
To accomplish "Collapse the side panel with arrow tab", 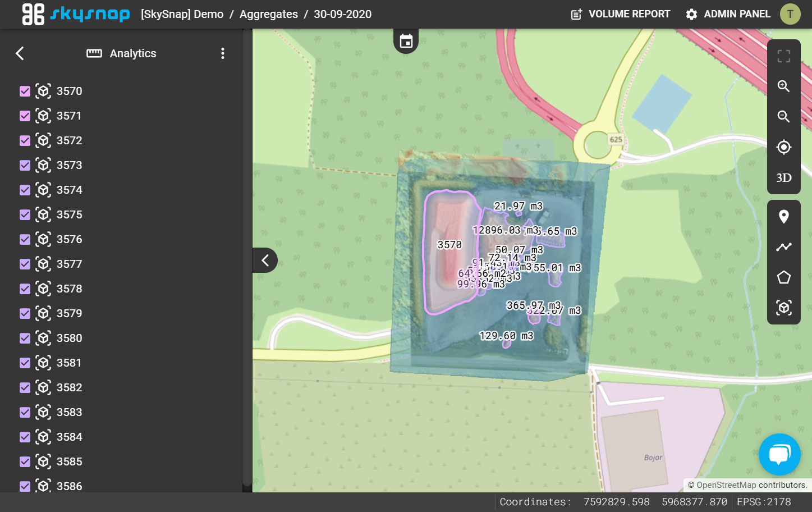I will [265, 260].
